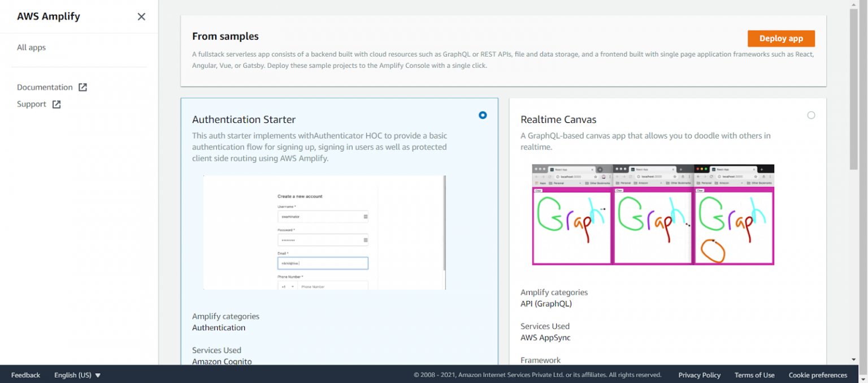
Task: Click the Amazon Cognito service text
Action: click(222, 362)
